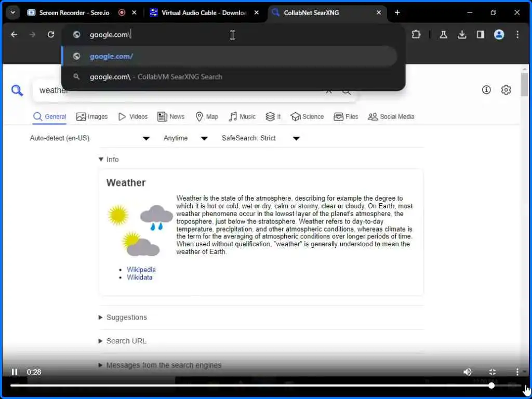
Task: Open the tab search dropdown arrow
Action: point(13,12)
